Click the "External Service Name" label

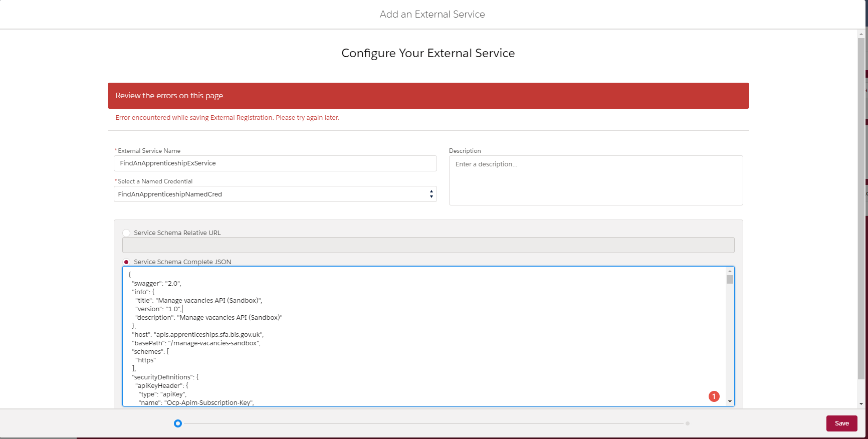click(x=149, y=151)
